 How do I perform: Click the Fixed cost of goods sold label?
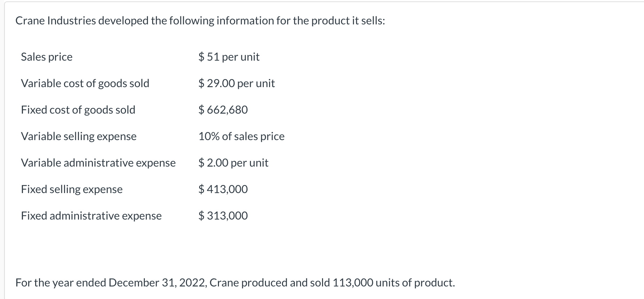[78, 110]
